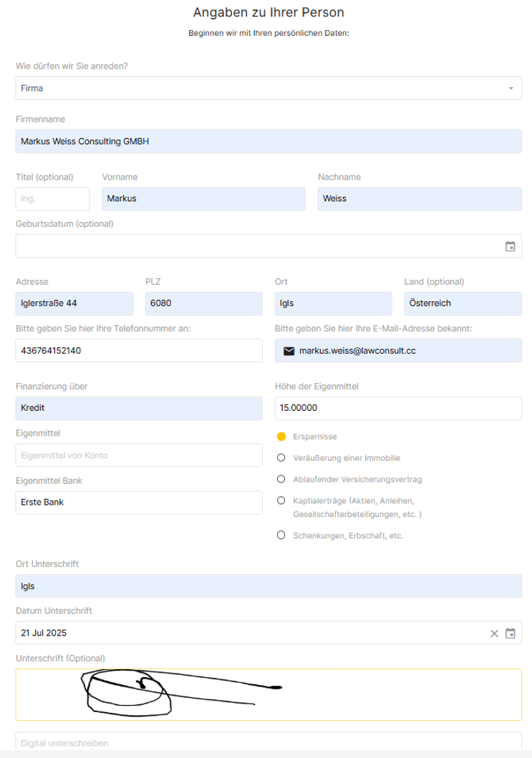Pick Schenkungen, Erbschaft radio option
The width and height of the screenshot is (532, 758).
pyautogui.click(x=281, y=535)
